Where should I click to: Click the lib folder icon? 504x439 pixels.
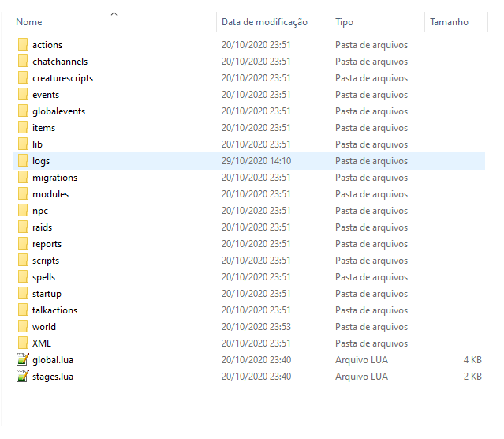23,144
